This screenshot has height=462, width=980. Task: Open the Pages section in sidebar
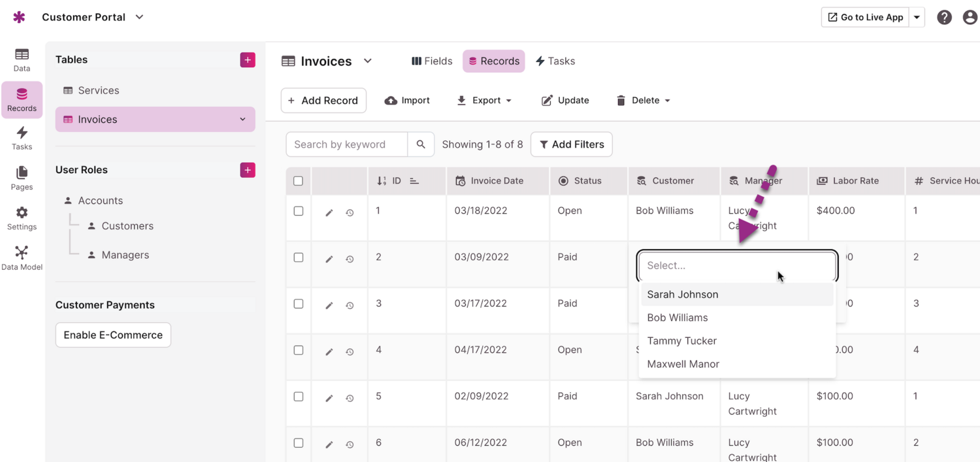point(22,178)
